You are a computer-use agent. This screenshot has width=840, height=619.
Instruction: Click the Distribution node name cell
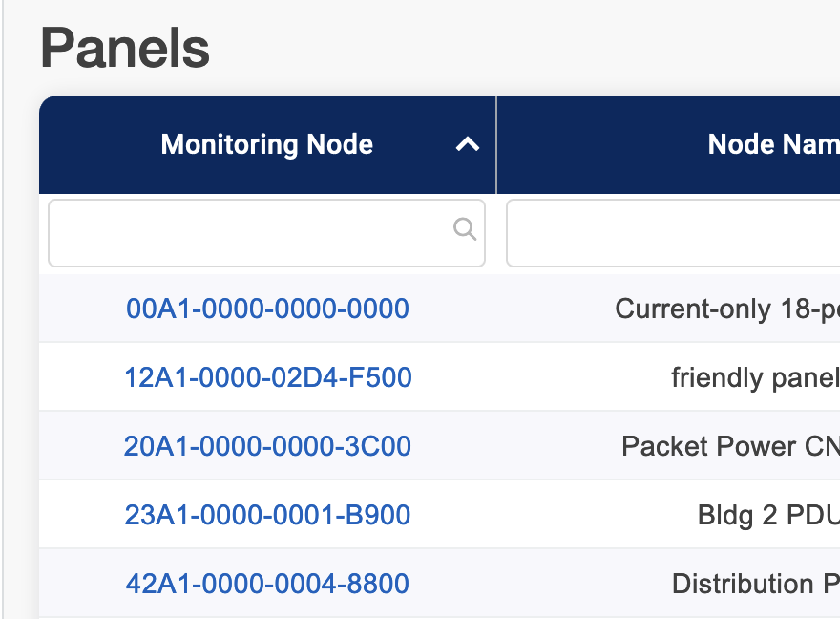(x=755, y=584)
